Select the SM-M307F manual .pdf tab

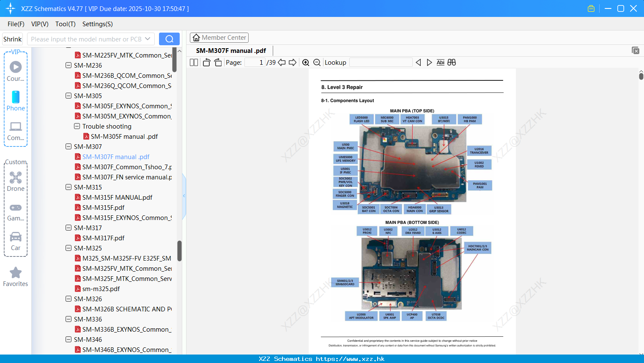click(x=231, y=51)
